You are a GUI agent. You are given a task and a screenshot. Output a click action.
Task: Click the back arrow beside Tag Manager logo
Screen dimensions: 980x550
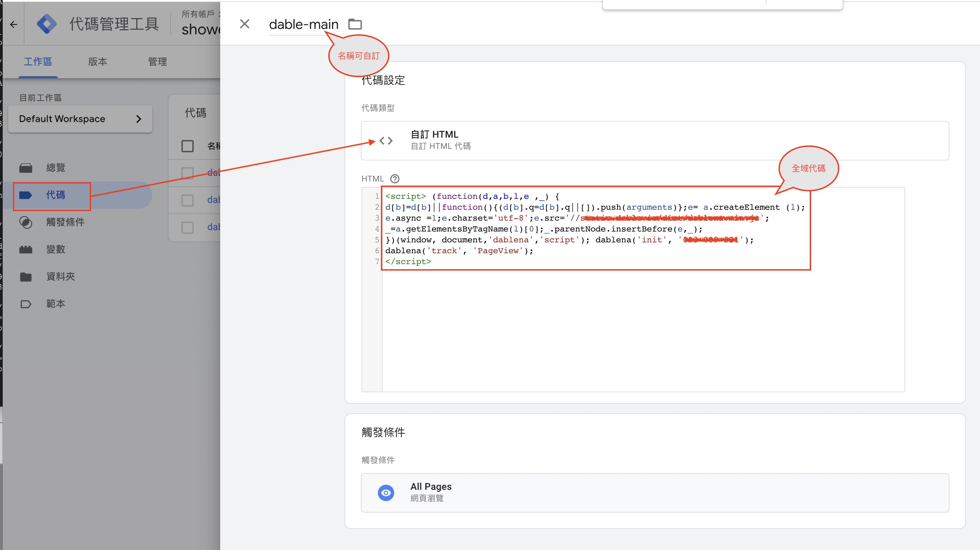(x=14, y=25)
